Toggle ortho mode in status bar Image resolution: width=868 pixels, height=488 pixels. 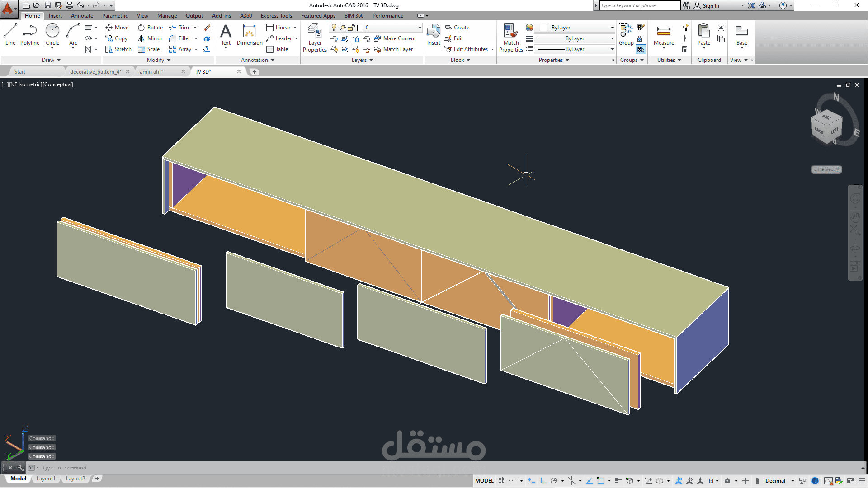coord(543,481)
